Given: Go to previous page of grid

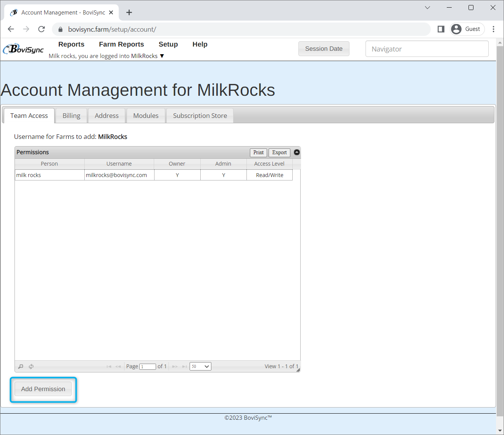Looking at the screenshot, I should pos(118,366).
